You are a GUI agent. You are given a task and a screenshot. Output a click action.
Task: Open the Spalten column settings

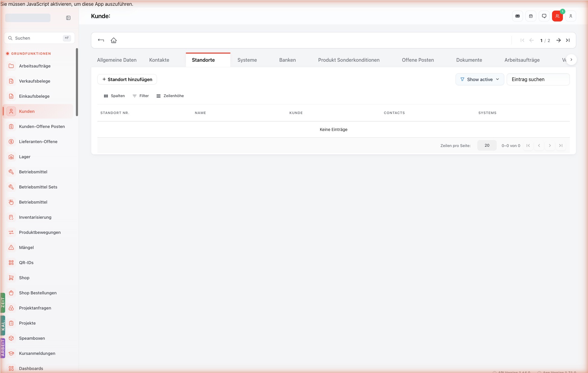[x=114, y=96]
